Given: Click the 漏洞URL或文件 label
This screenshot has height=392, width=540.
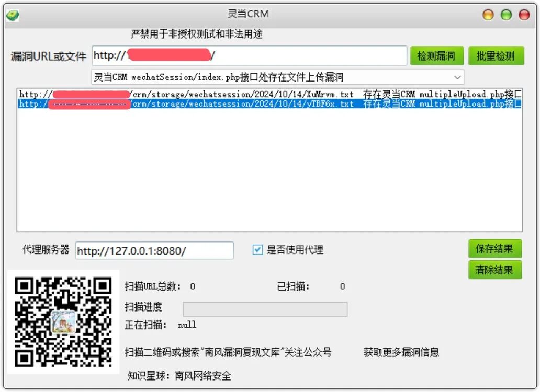Looking at the screenshot, I should coord(49,56).
